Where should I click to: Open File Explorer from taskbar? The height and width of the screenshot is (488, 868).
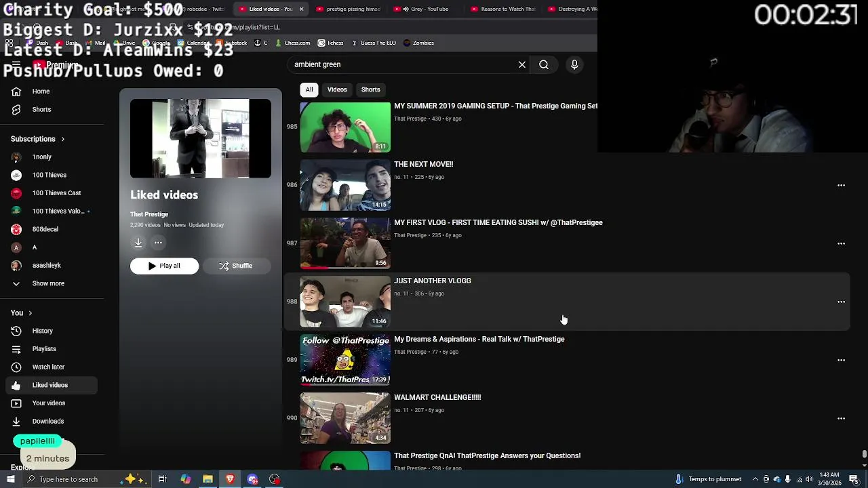point(208,479)
